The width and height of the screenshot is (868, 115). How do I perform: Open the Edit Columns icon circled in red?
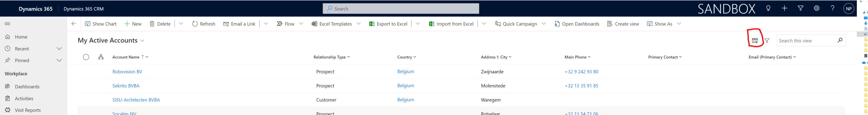(755, 41)
